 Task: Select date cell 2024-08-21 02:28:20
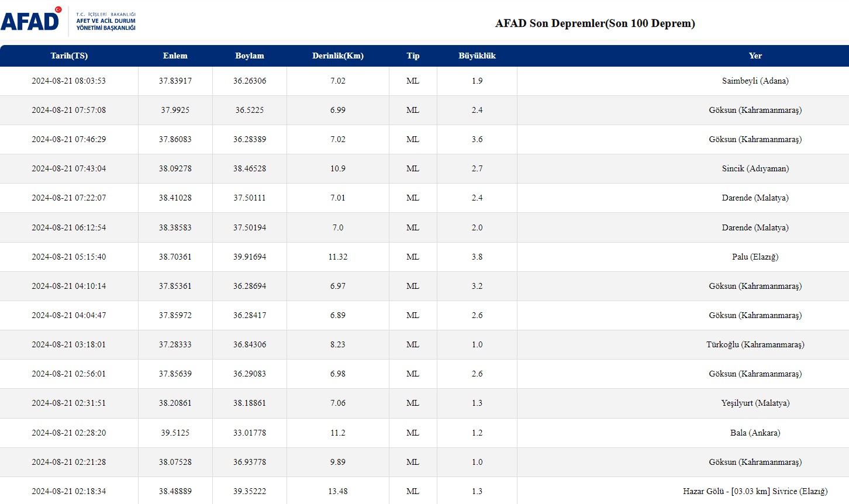coord(69,433)
